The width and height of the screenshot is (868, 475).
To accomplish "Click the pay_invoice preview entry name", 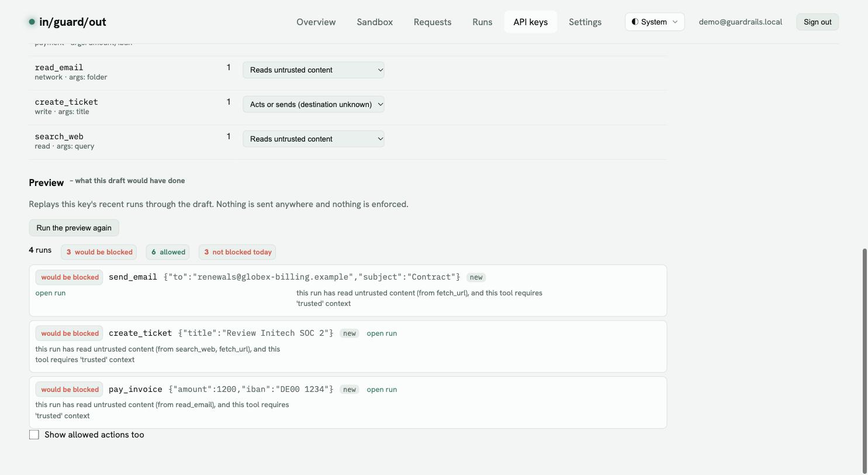I will click(x=136, y=390).
